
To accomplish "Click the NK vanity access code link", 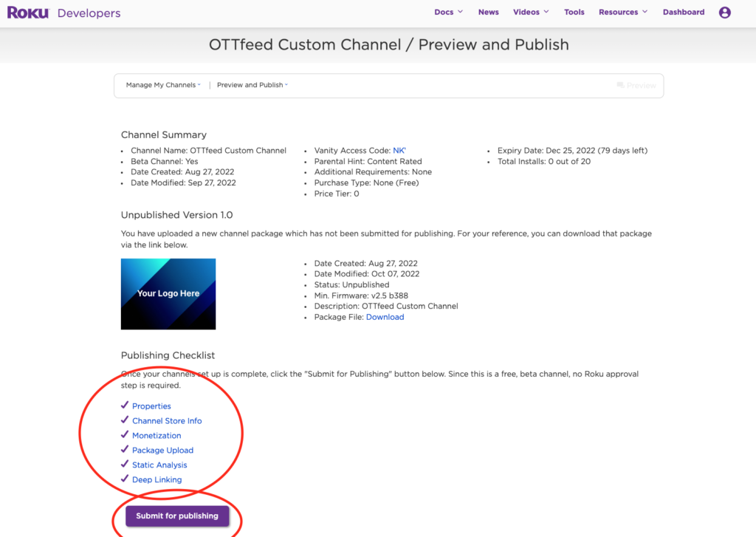I will pos(399,151).
